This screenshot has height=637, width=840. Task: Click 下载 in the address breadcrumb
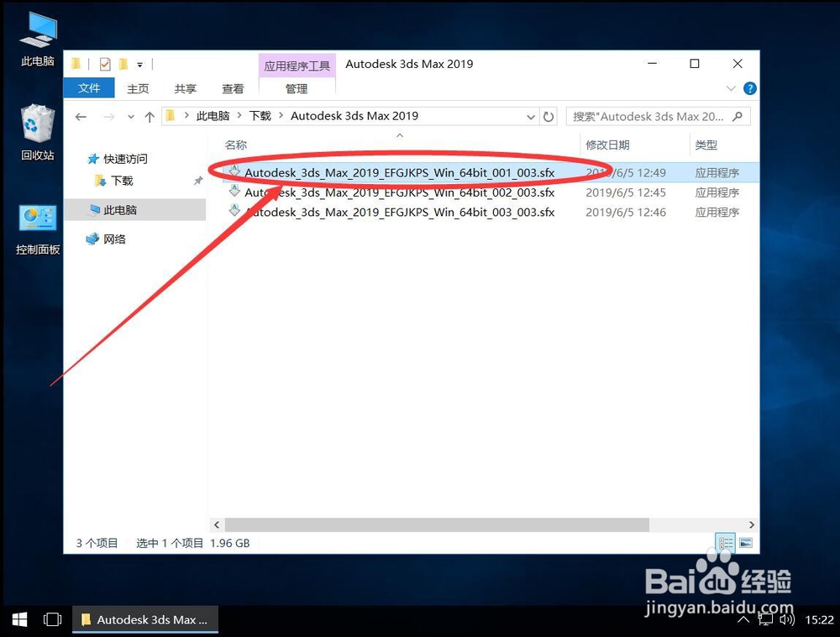(260, 116)
